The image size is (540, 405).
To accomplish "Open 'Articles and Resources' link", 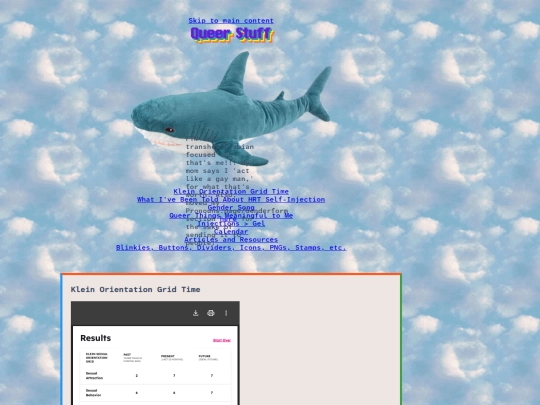I will [231, 239].
